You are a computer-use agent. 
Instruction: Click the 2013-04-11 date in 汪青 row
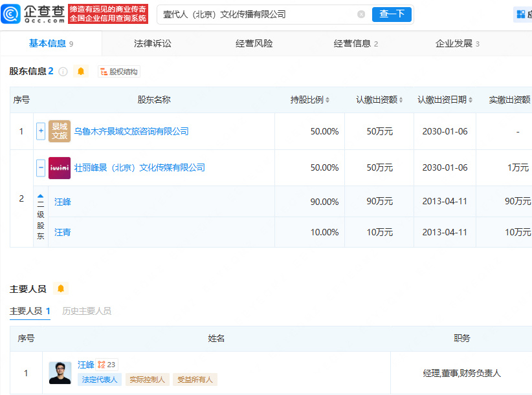click(445, 232)
